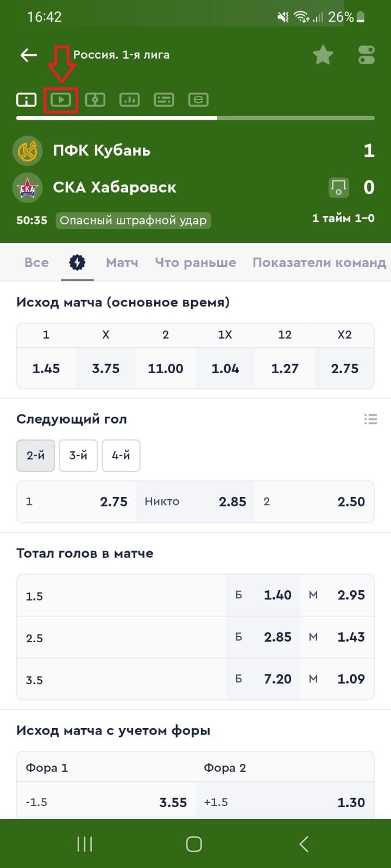
Task: Add match to favorites with star
Action: 323,55
